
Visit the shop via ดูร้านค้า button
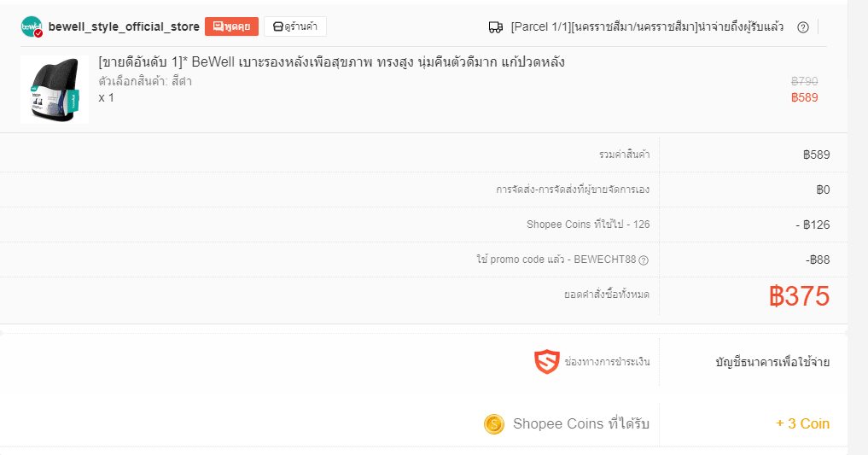pyautogui.click(x=295, y=26)
